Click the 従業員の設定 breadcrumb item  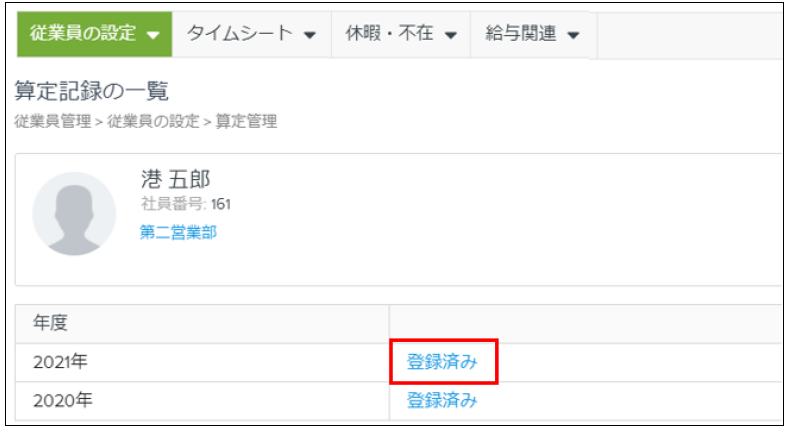coord(153,121)
